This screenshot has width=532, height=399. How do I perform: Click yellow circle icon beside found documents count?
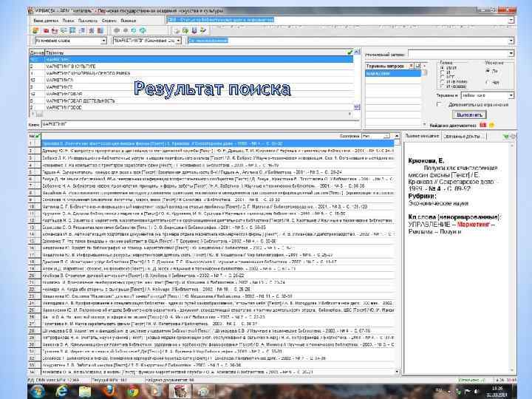[x=491, y=125]
